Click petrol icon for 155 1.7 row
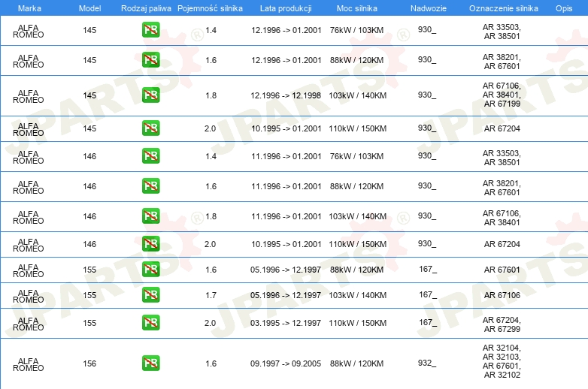Image resolution: width=588 pixels, height=389 pixels. click(x=150, y=294)
